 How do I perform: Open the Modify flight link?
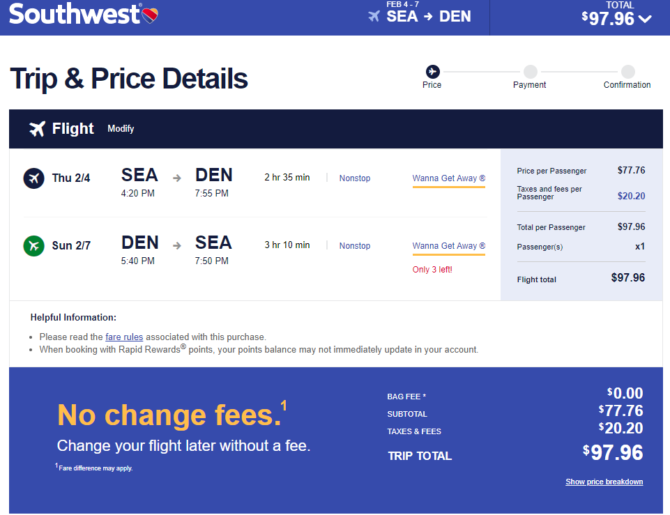[x=120, y=129]
